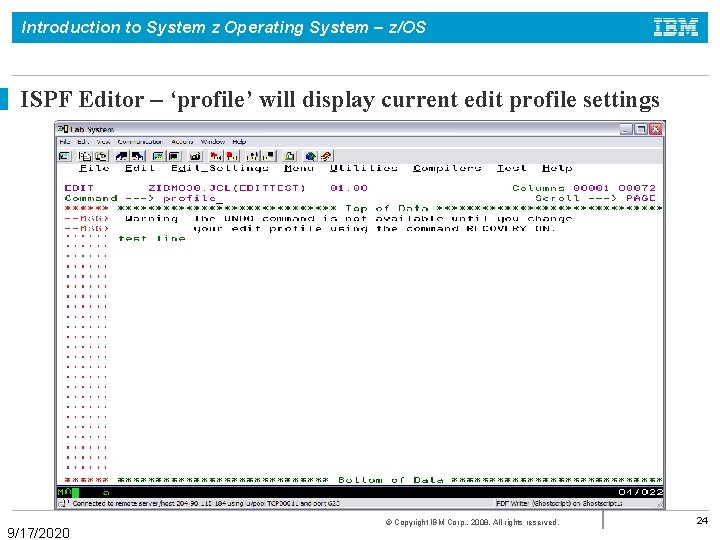Click the black-square toolbar icon before the lock
This screenshot has height=540, width=720.
pyautogui.click(x=269, y=156)
